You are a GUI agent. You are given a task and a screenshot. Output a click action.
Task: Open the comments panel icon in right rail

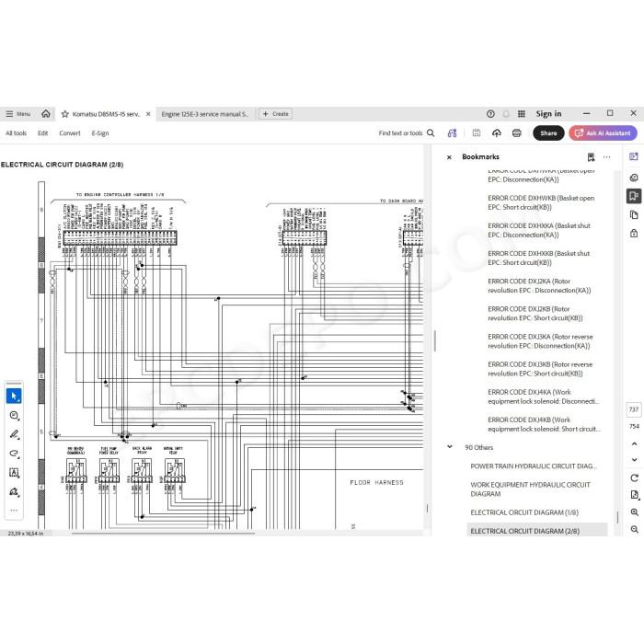click(634, 178)
